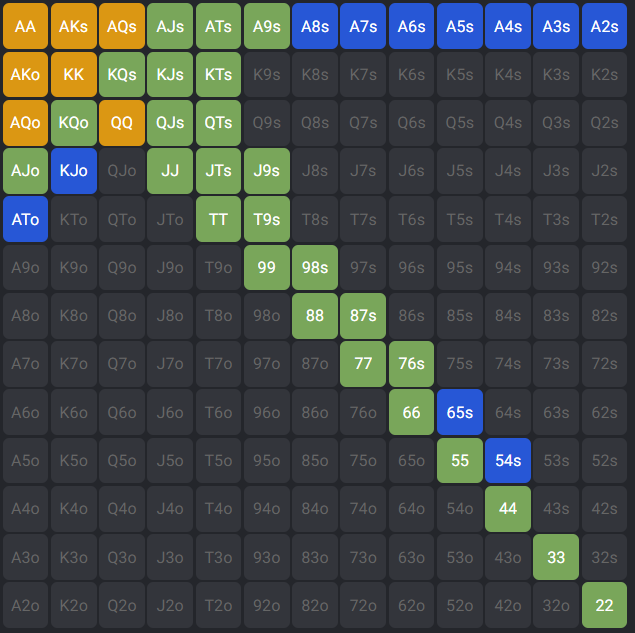Click the AQo orange cell

[26, 123]
